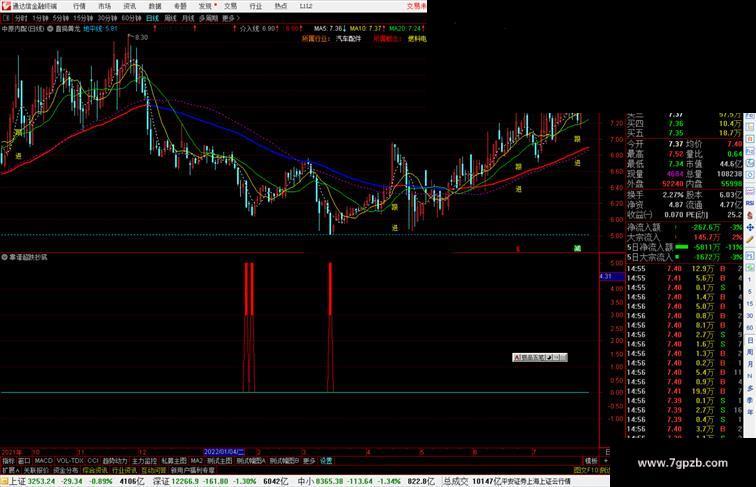The height and width of the screenshot is (487, 756).
Task: Select the pencil drawing tool icon
Action: point(750,240)
